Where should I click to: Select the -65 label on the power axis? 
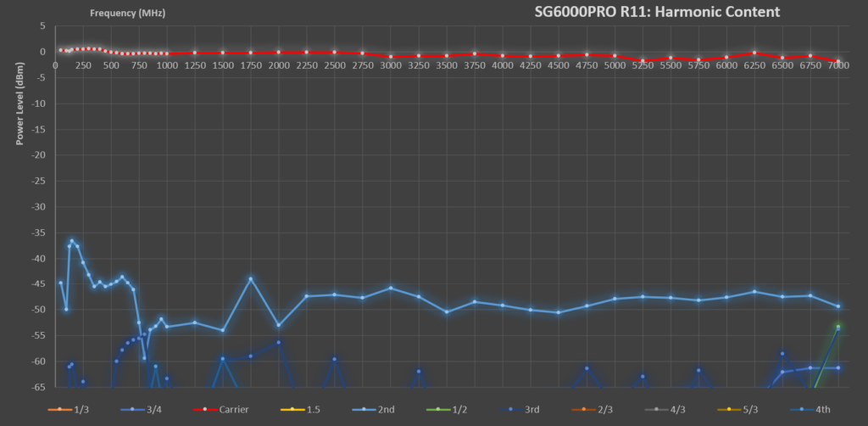(x=37, y=387)
